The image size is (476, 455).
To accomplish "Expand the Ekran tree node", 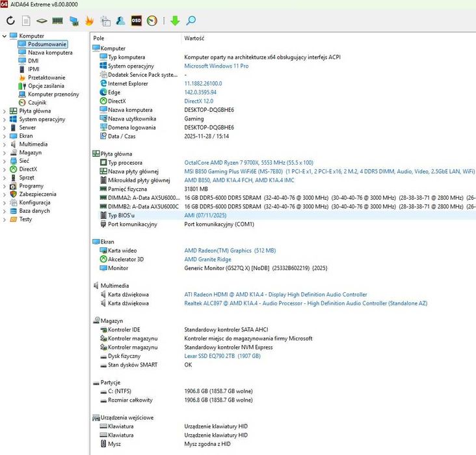I will [5, 136].
